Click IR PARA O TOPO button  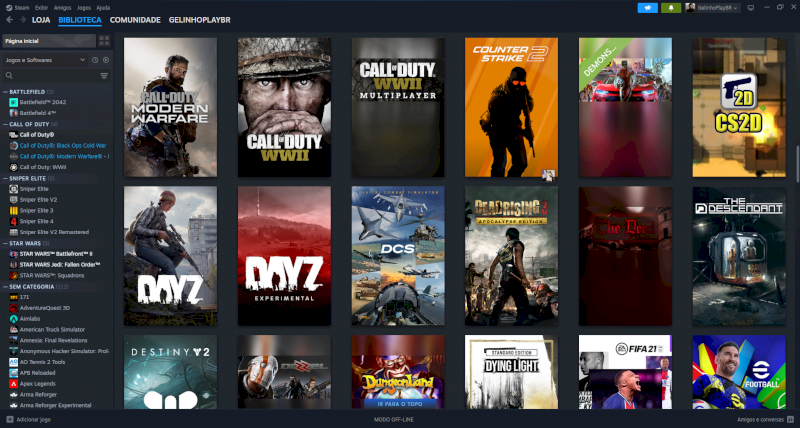pos(398,404)
